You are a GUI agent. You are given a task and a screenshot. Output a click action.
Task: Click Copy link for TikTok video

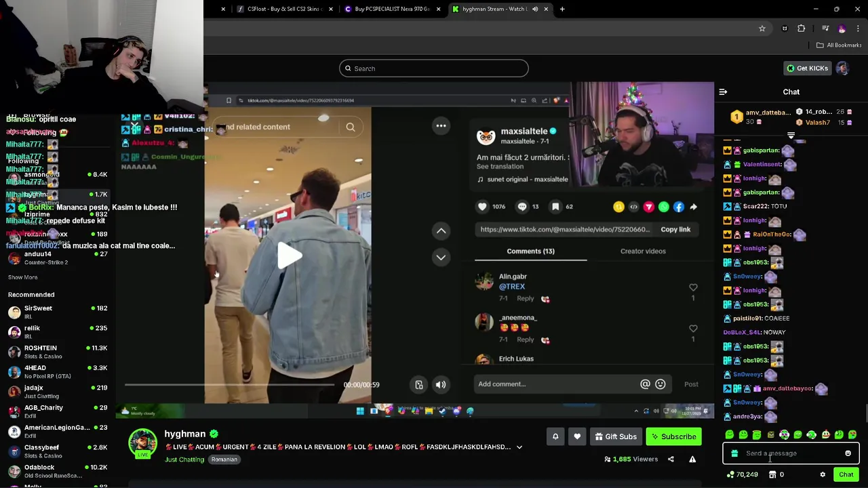[675, 229]
